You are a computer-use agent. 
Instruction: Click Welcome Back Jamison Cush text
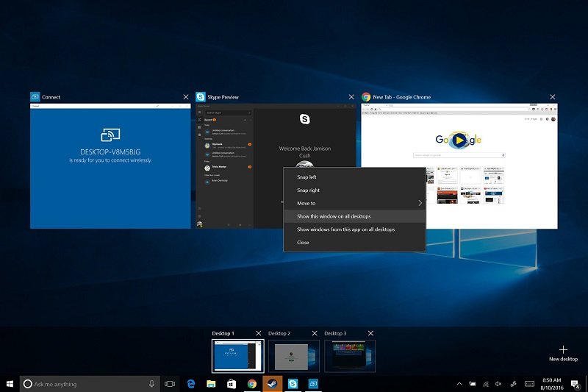click(305, 152)
